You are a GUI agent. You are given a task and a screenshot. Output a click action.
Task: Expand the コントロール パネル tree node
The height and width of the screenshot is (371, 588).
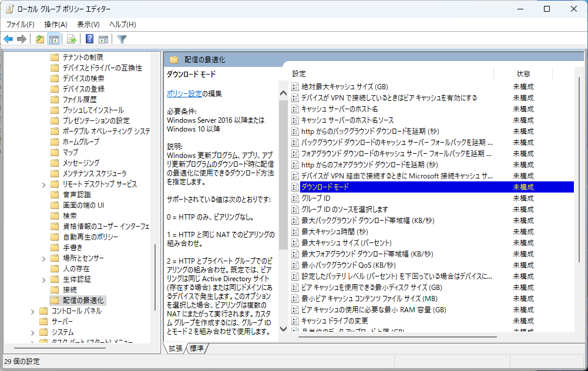click(32, 311)
